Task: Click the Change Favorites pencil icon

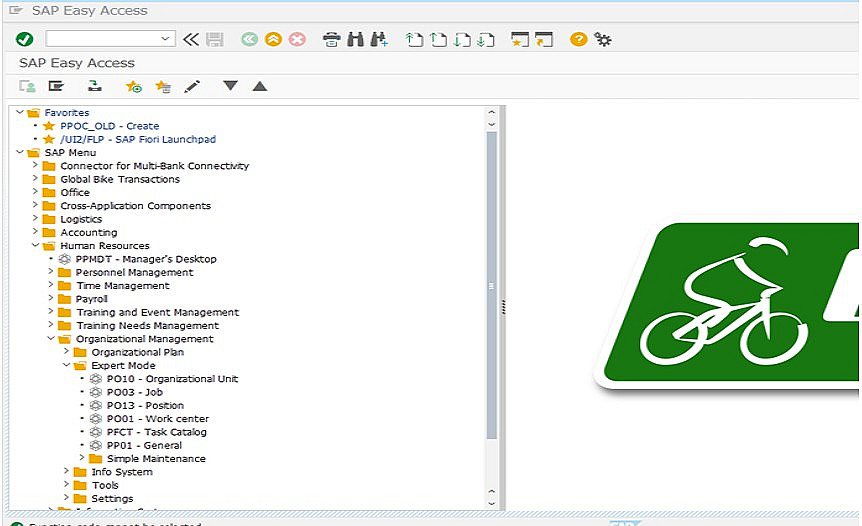Action: click(192, 86)
